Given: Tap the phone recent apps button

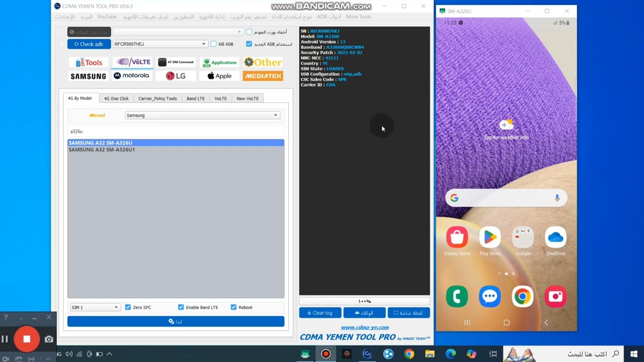Looking at the screenshot, I should point(467,322).
